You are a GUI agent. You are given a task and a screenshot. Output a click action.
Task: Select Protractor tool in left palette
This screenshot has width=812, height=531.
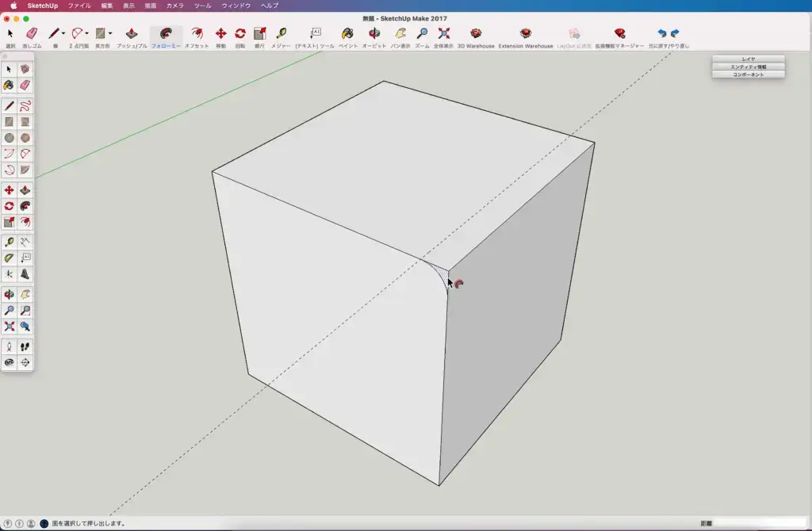click(9, 258)
